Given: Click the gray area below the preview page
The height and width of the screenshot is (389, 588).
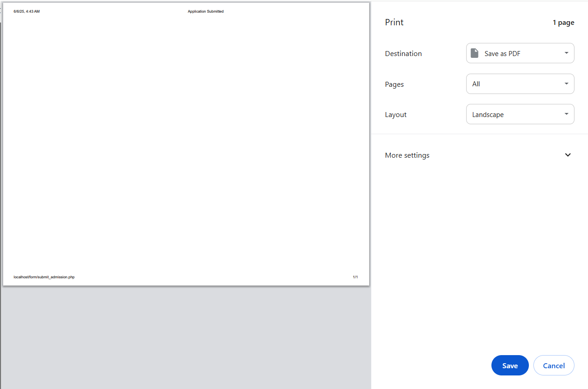Looking at the screenshot, I should (186, 337).
